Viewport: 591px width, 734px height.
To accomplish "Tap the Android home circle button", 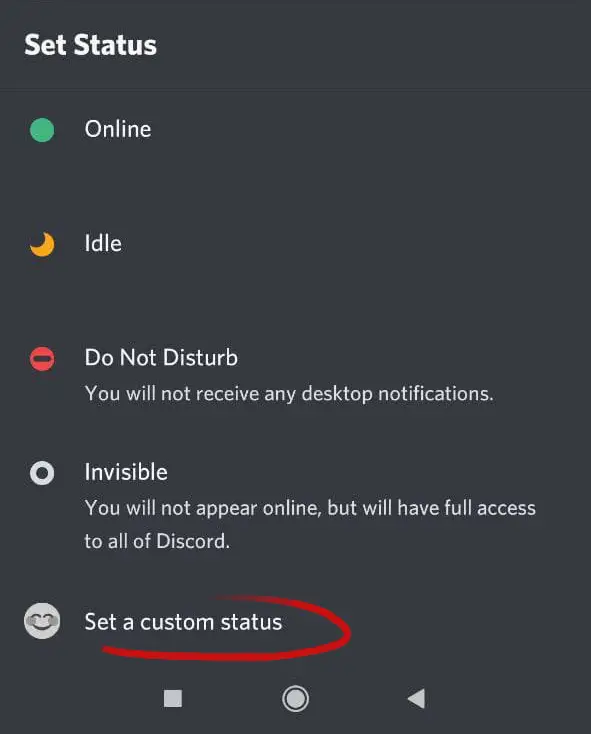I will tap(295, 698).
